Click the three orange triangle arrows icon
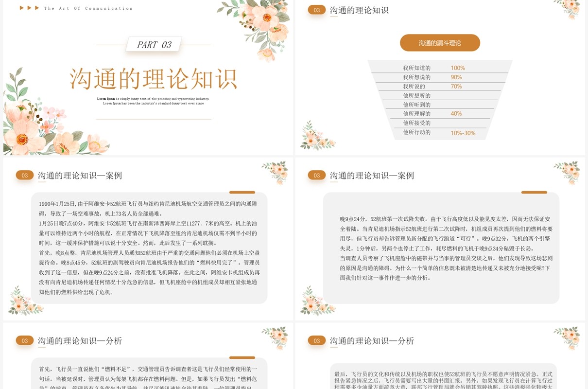This screenshot has height=389, width=588. (30, 8)
